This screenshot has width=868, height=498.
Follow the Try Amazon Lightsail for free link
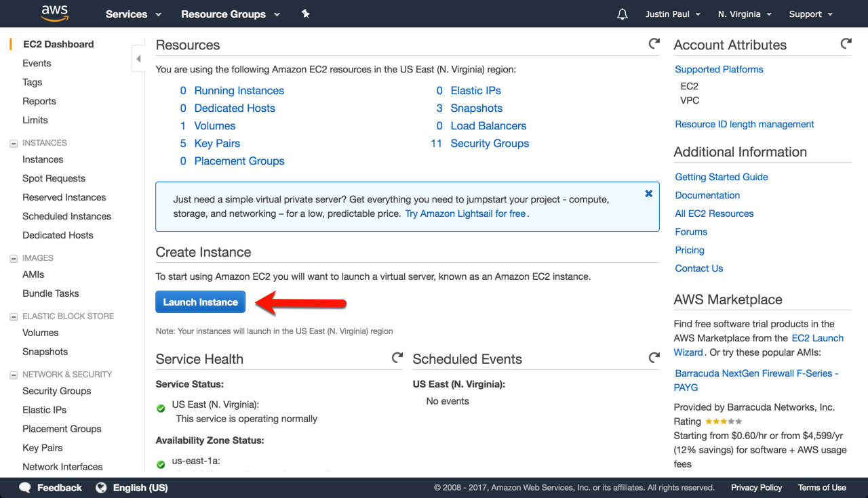point(465,213)
